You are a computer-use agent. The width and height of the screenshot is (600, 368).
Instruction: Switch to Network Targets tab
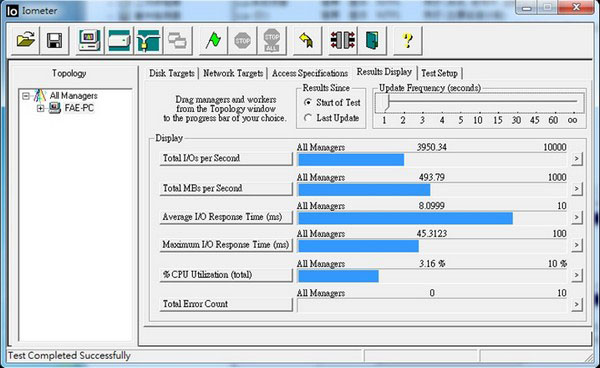[233, 73]
